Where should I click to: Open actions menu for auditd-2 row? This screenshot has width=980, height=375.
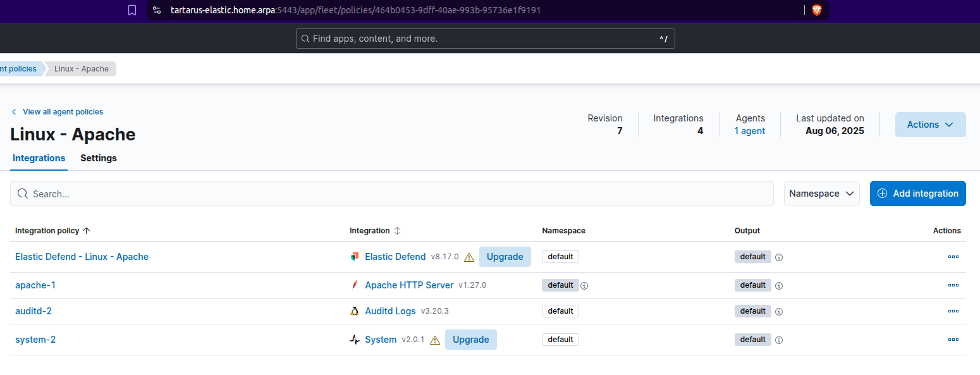click(x=953, y=311)
